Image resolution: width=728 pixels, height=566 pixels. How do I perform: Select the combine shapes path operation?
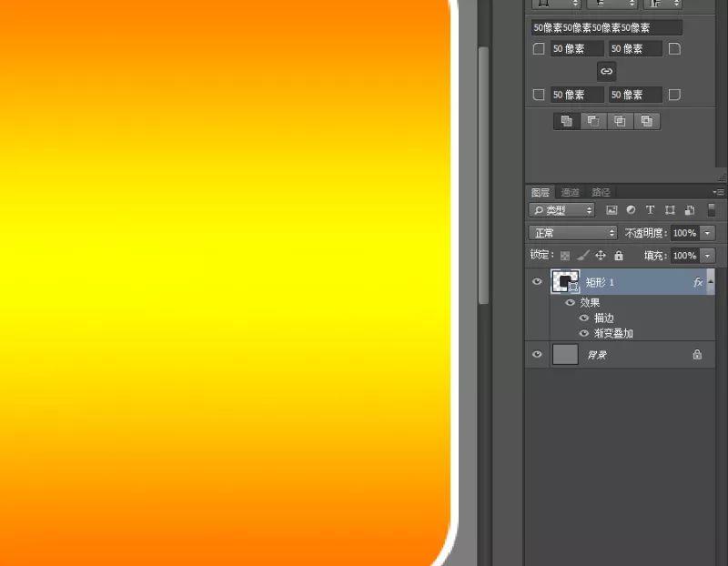click(566, 121)
